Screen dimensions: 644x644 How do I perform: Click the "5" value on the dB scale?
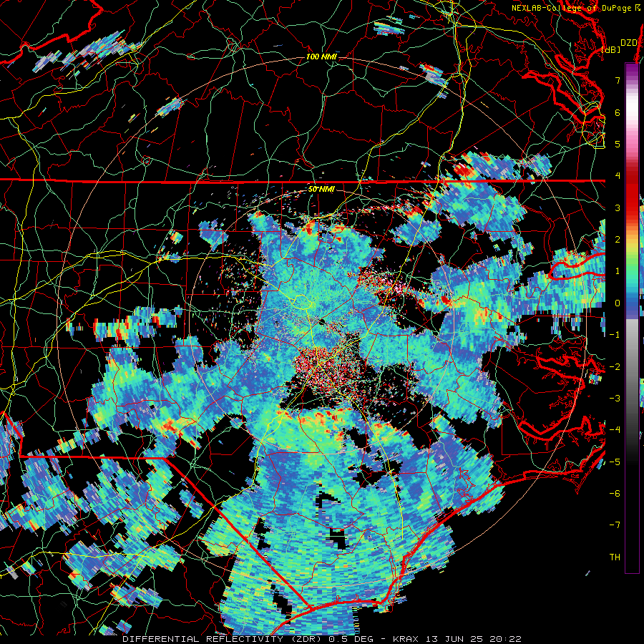tap(618, 144)
